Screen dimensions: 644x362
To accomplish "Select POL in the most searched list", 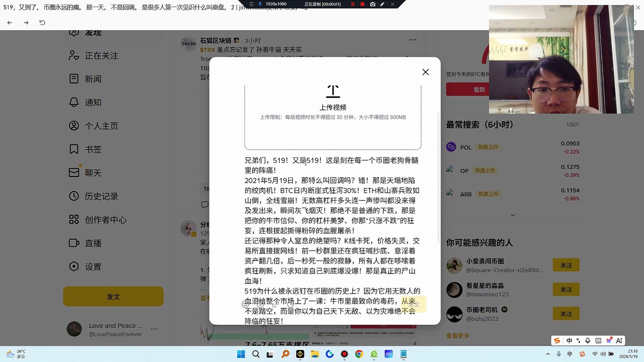I will pos(466,147).
